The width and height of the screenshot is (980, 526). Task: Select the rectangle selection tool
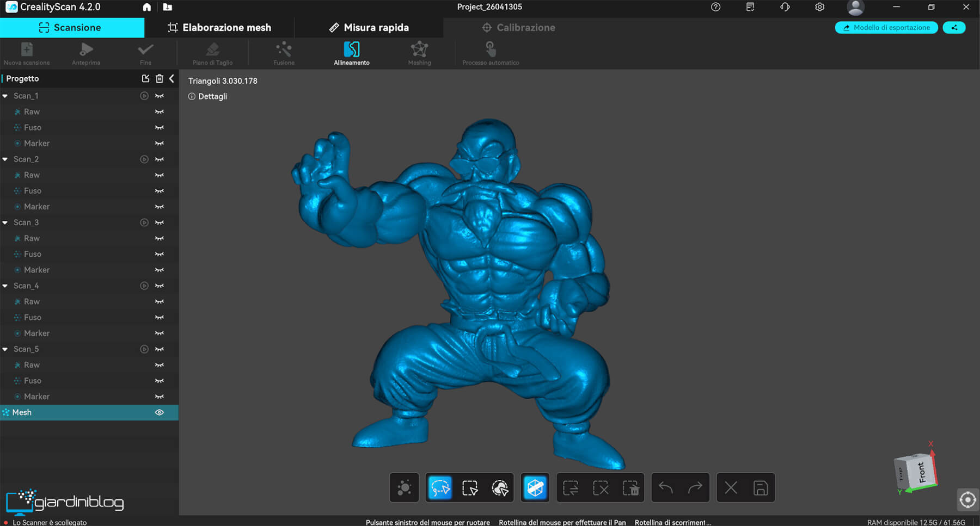point(470,487)
